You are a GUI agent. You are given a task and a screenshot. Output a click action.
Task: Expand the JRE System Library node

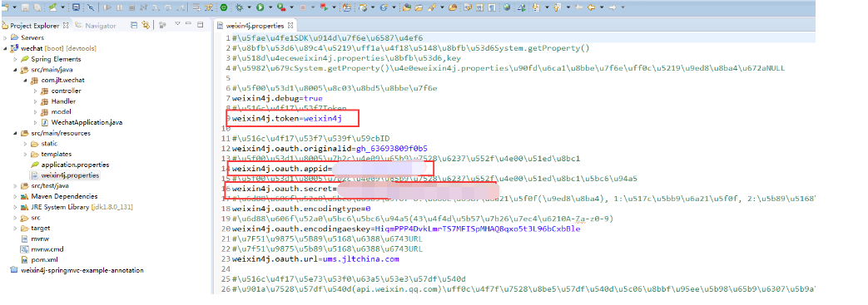[x=15, y=207]
